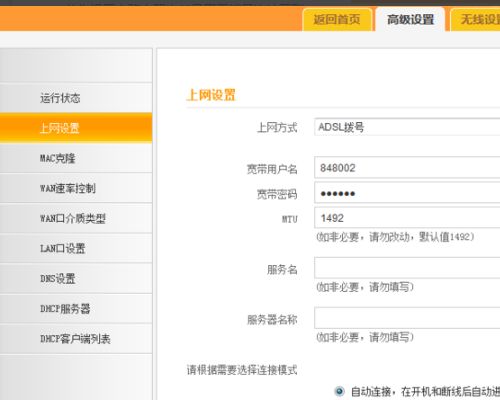Select the 自动连接 radio button

(339, 391)
